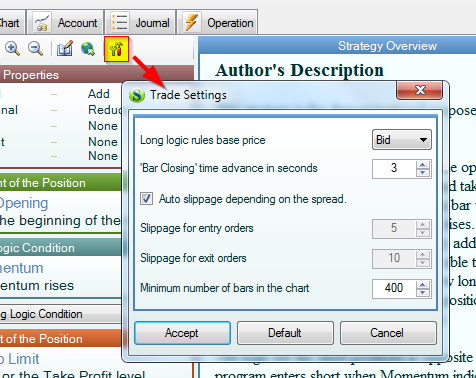
Task: Cancel the Trade Settings dialog
Action: (388, 333)
